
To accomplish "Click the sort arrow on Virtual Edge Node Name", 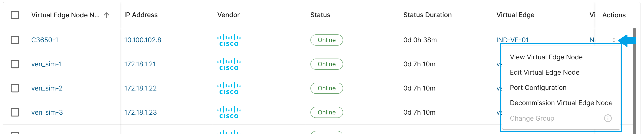I will [x=106, y=15].
